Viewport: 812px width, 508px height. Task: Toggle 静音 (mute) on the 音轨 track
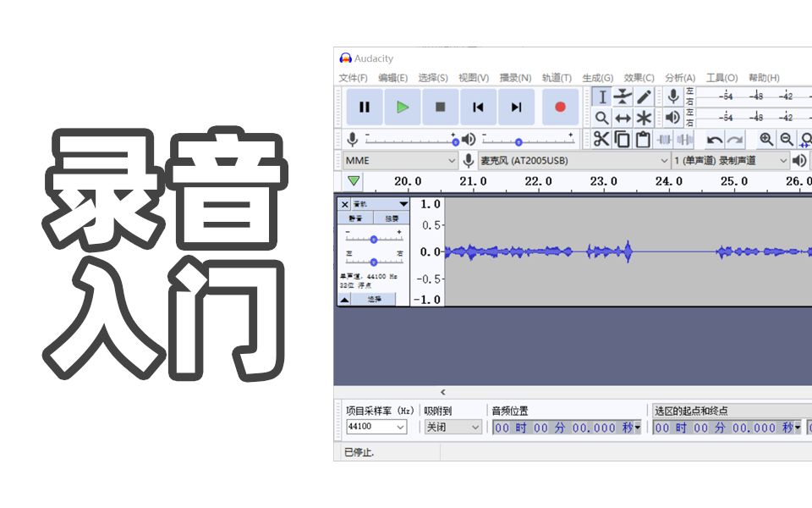tap(354, 218)
